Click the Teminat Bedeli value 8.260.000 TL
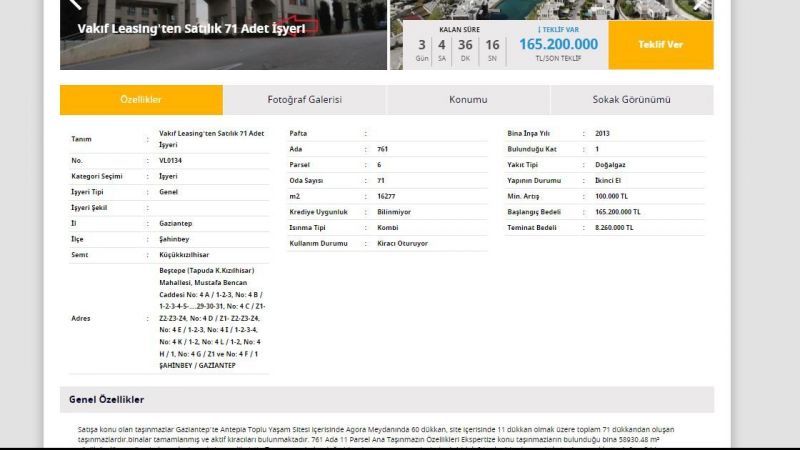This screenshot has height=450, width=800. [618, 227]
